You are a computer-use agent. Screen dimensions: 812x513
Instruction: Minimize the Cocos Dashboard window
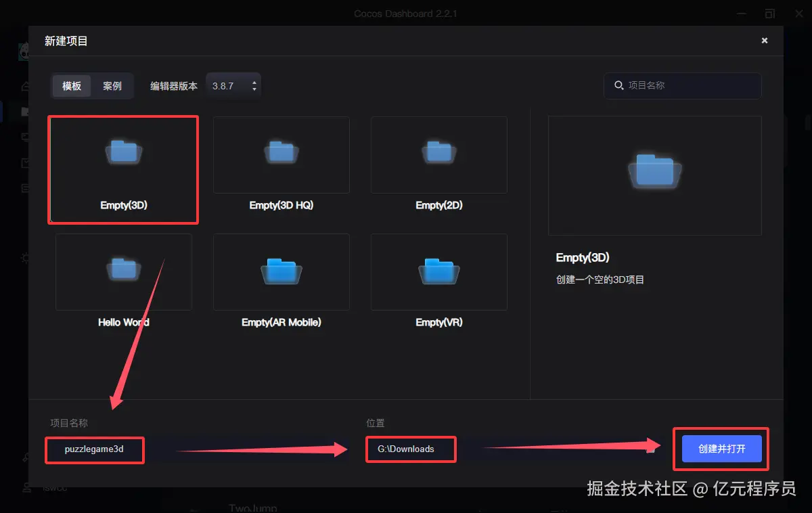click(741, 14)
